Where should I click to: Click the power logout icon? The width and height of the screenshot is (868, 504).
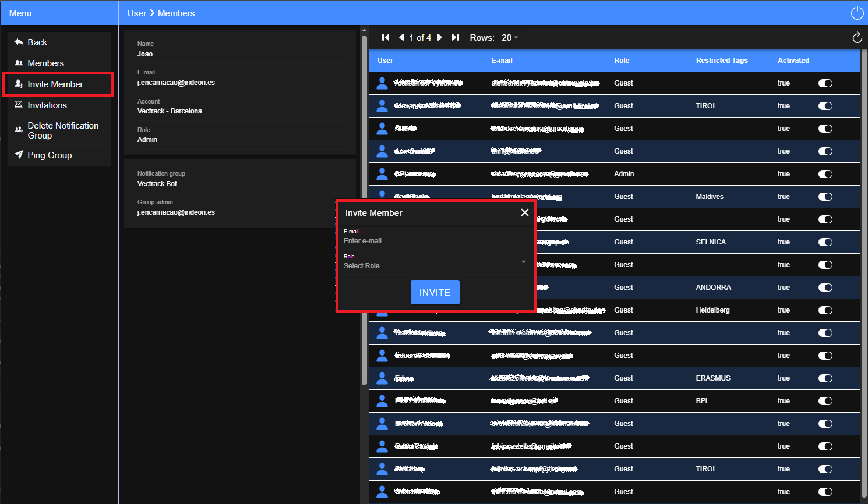(857, 13)
